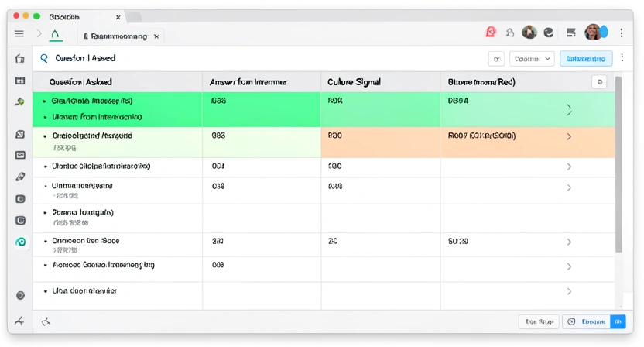The image size is (644, 347).
Task: Click the search magnifier icon
Action: 44,58
